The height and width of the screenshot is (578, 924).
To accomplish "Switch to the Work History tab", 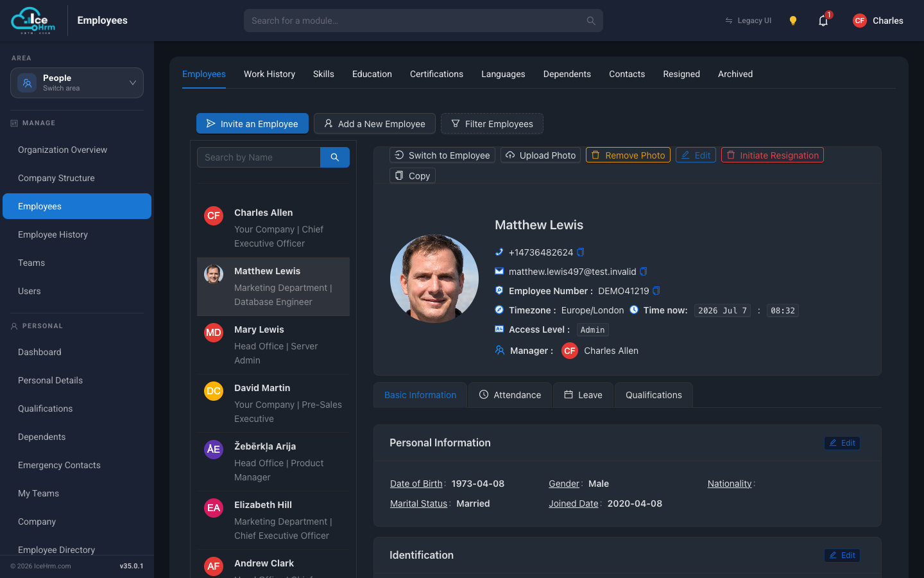I will 269,74.
